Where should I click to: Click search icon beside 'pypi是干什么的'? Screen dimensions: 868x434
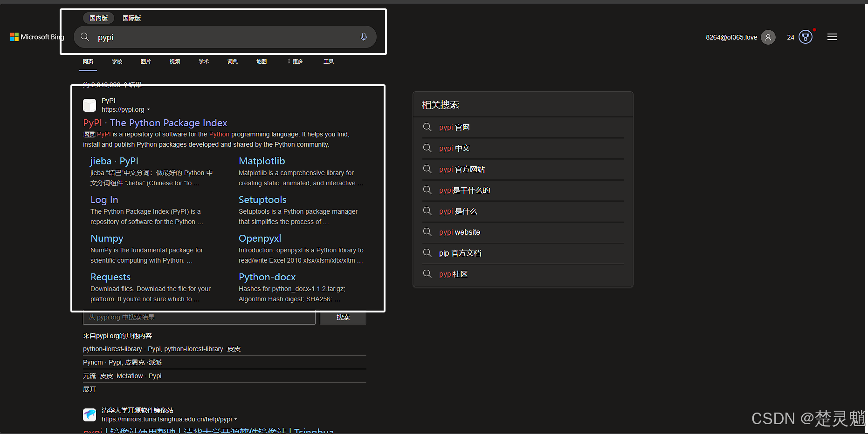tap(427, 190)
